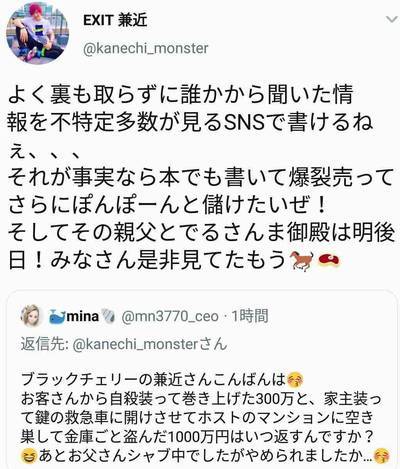Click the grey emoji after mina's name

pos(108,316)
